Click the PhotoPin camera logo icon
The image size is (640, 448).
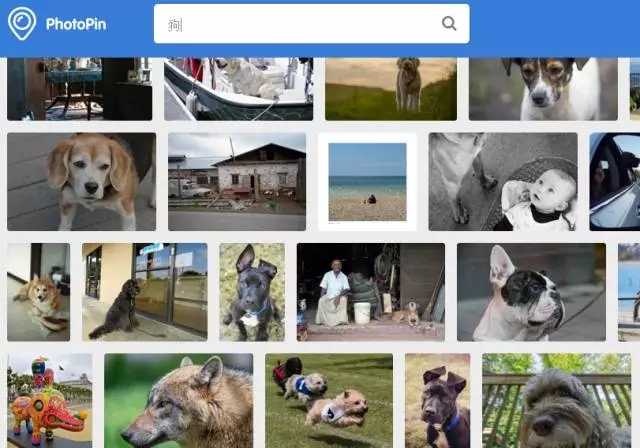(x=21, y=23)
